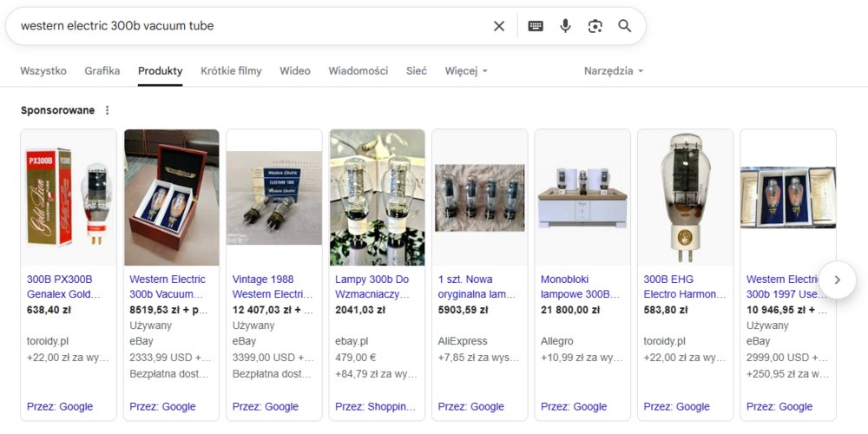Viewport: 868px width, 434px height.
Task: Click the Lampy 300b twin tubes thumbnail
Action: [x=377, y=197]
